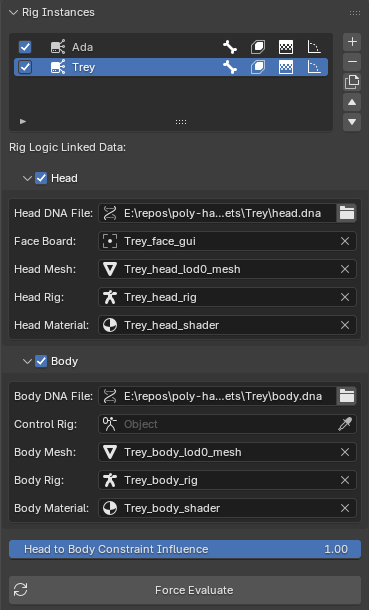Click the Force Evaluate button
Image resolution: width=369 pixels, height=610 pixels.
185,590
